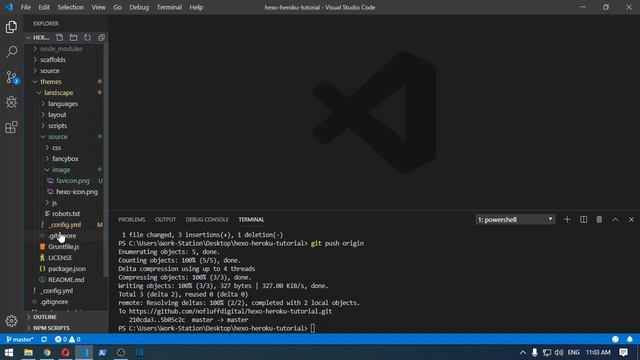Open the Help menu
Image resolution: width=640 pixels, height=360 pixels.
coord(196,7)
